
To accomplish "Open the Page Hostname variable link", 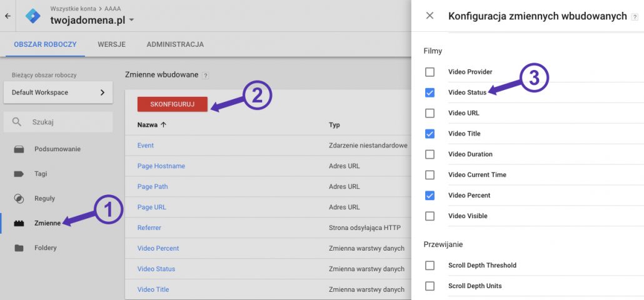I will pos(161,166).
